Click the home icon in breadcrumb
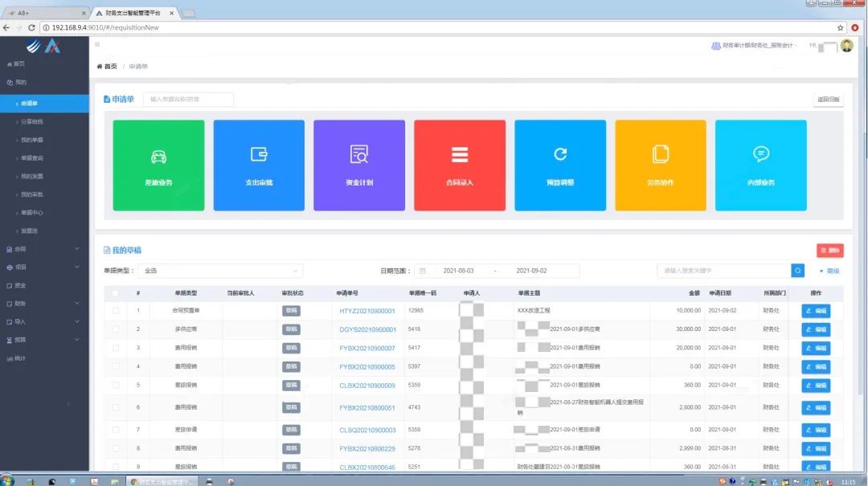868x486 pixels. (100, 67)
